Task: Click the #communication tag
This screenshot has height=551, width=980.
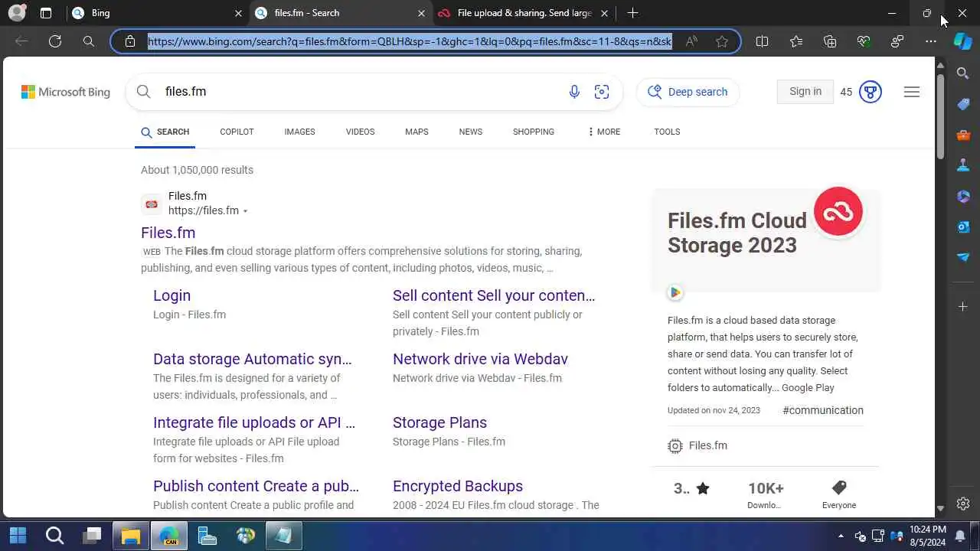Action: tap(823, 410)
